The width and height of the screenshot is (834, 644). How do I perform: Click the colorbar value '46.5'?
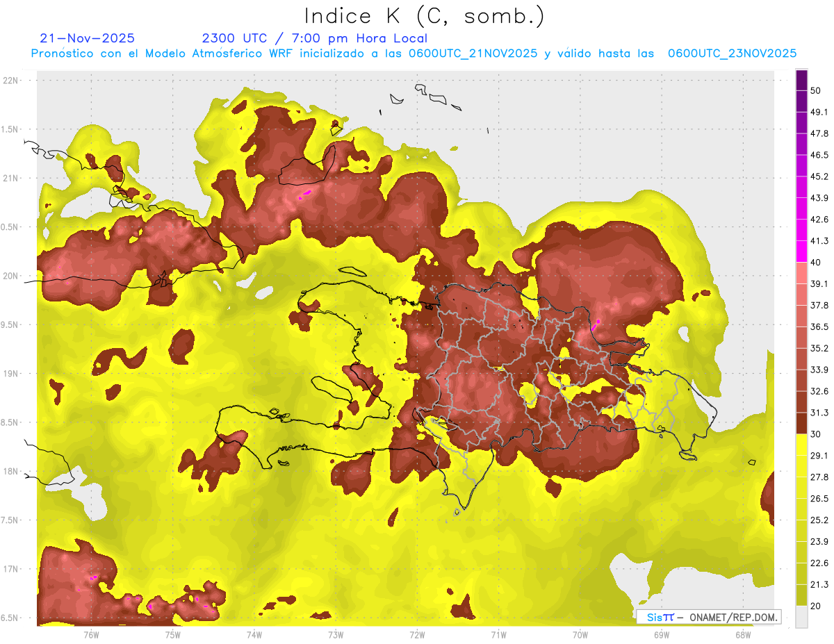[x=819, y=155]
